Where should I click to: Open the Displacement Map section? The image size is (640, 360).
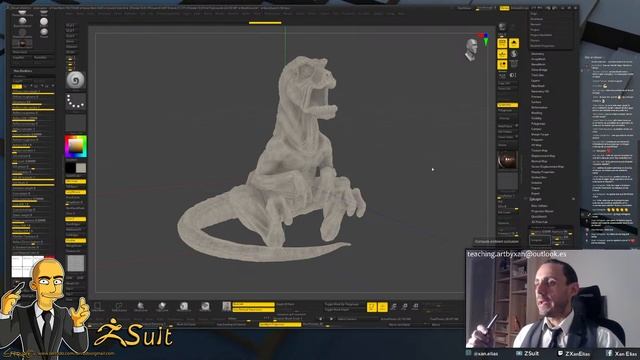pyautogui.click(x=543, y=156)
